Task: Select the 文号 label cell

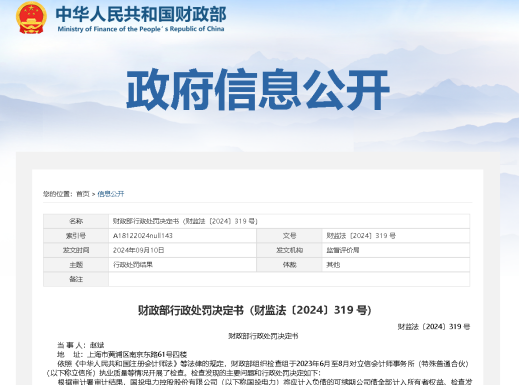Action: (x=289, y=236)
